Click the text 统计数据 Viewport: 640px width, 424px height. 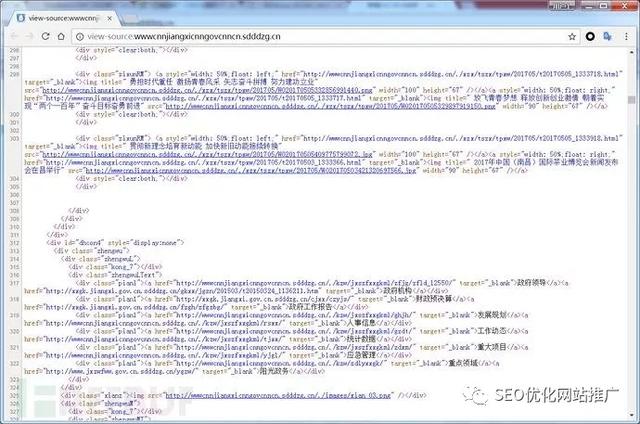coord(361,339)
